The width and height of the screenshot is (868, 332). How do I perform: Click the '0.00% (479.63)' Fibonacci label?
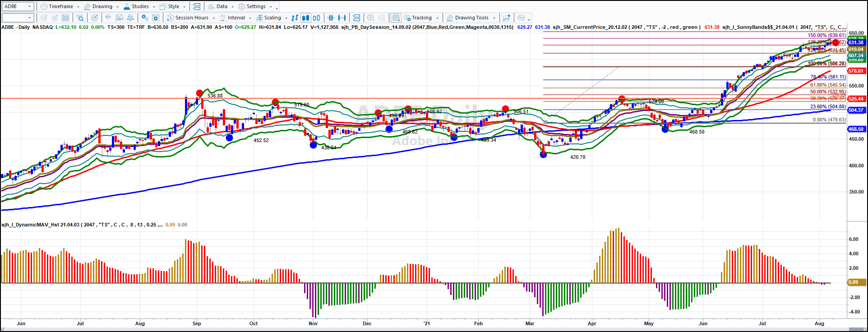coord(829,120)
